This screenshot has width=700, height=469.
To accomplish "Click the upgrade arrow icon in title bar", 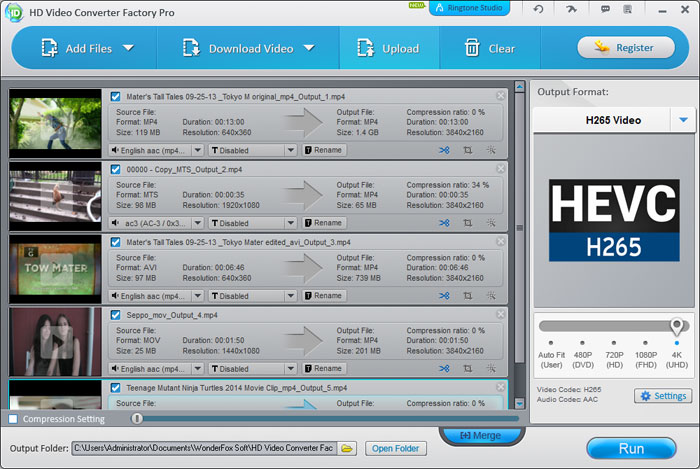I will pos(571,9).
